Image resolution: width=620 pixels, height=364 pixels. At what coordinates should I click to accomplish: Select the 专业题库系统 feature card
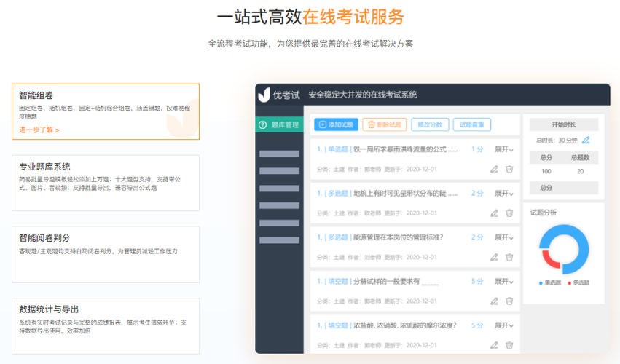pyautogui.click(x=106, y=183)
